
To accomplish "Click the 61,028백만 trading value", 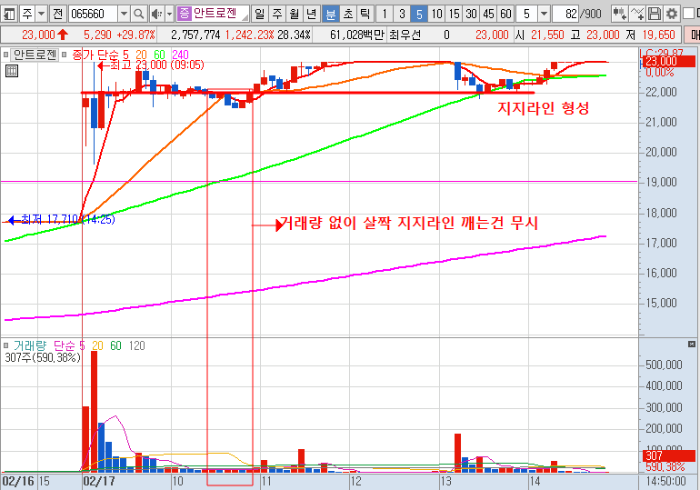I will click(357, 35).
